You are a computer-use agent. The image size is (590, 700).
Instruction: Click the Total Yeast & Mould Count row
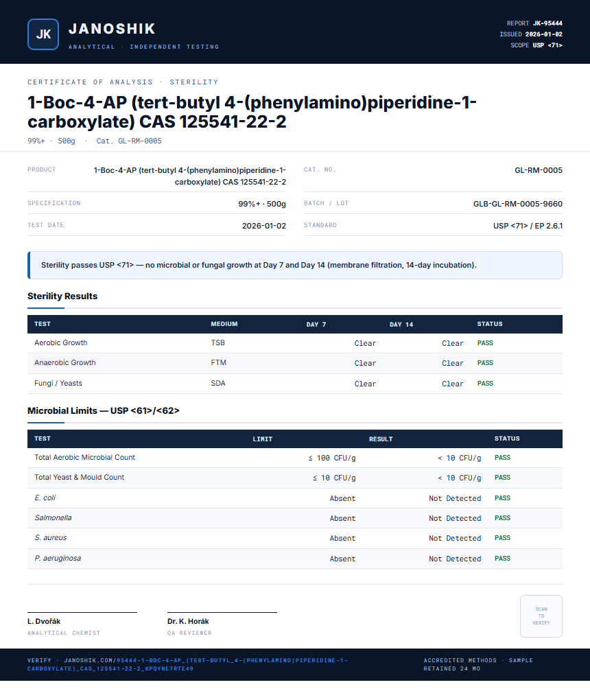pos(294,478)
